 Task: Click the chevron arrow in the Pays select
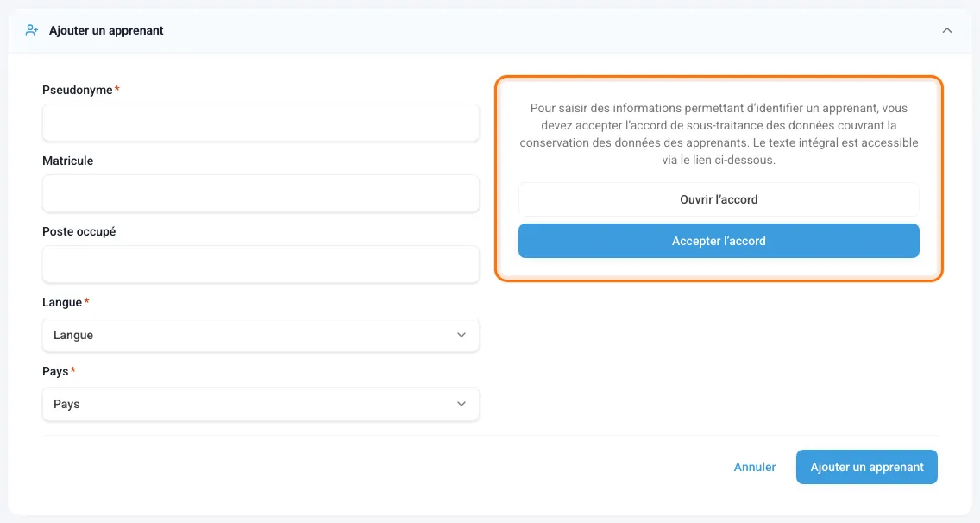tap(462, 404)
